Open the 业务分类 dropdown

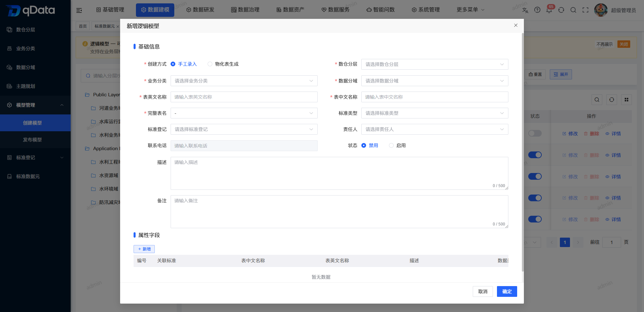[244, 81]
